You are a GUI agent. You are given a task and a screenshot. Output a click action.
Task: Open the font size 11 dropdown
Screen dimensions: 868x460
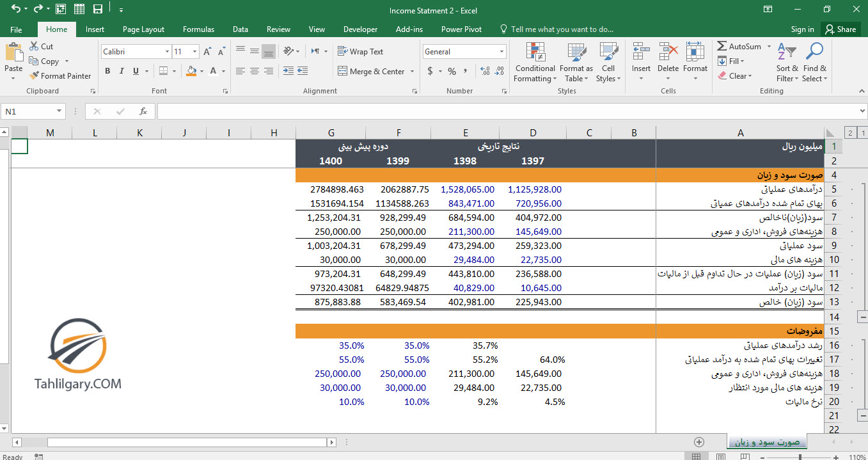(x=194, y=52)
